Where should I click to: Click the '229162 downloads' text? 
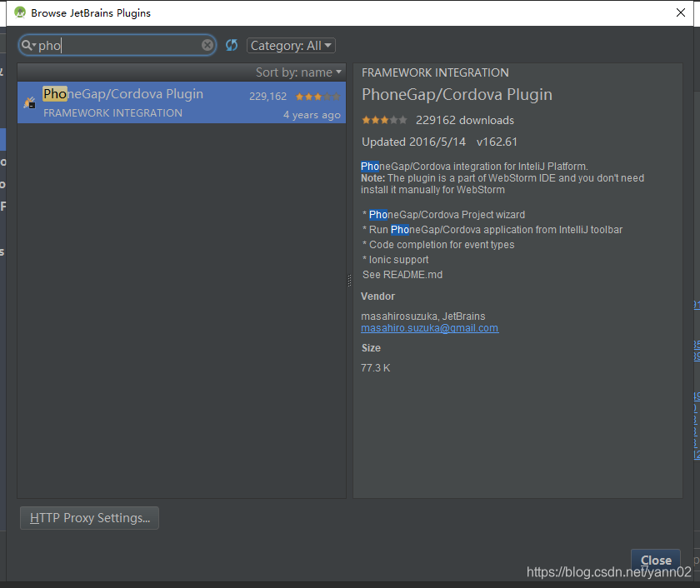[465, 121]
